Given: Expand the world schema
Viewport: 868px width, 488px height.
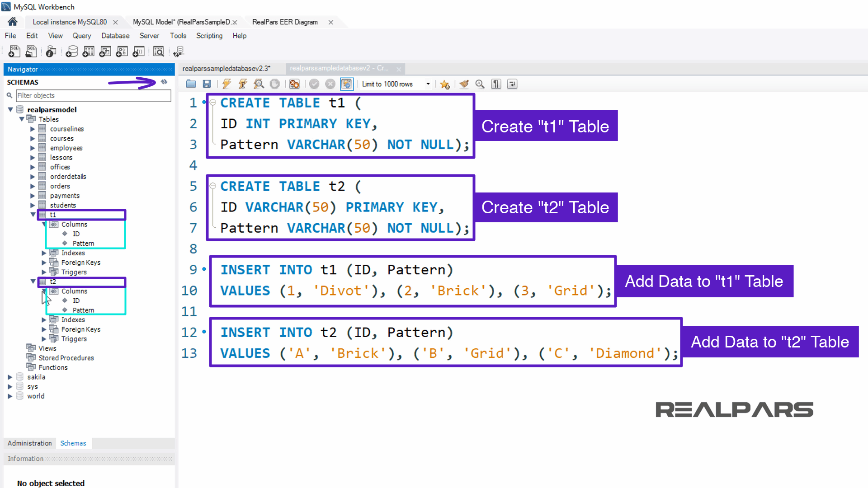Looking at the screenshot, I should point(10,396).
